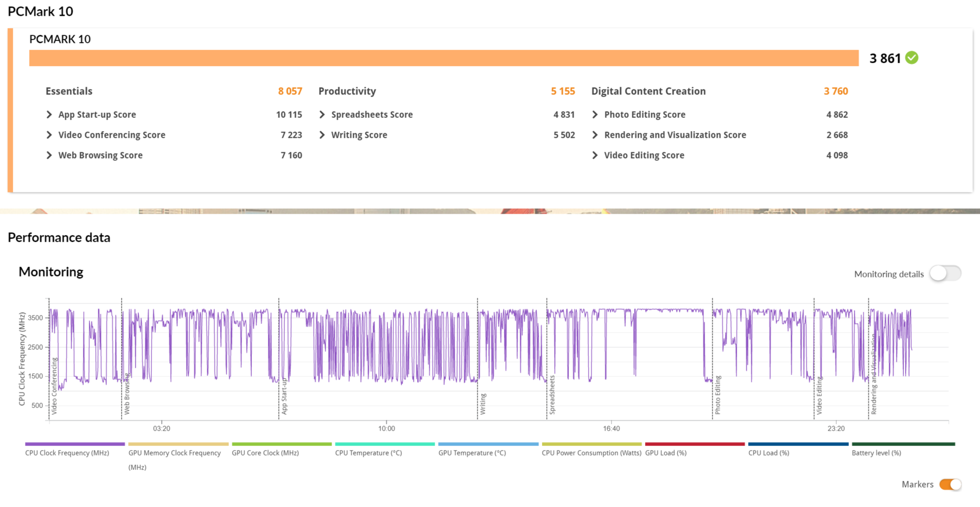
Task: Click the Video Editing timeline marker
Action: [819, 396]
